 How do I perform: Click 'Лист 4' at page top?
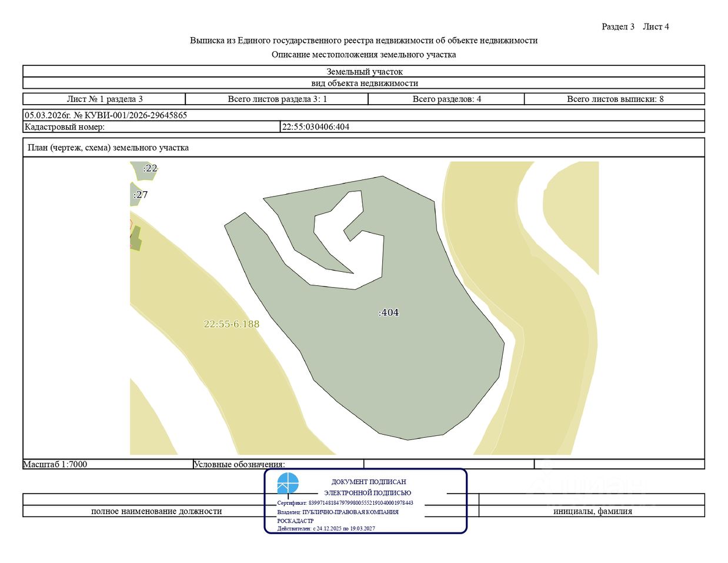pos(656,26)
